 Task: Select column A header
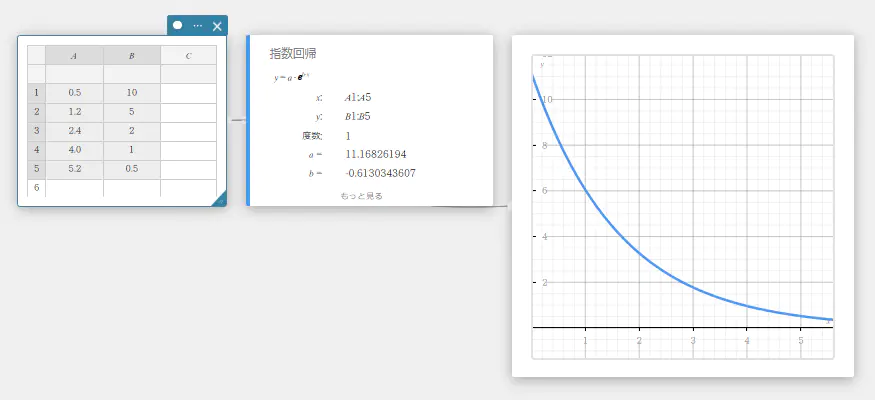(74, 56)
